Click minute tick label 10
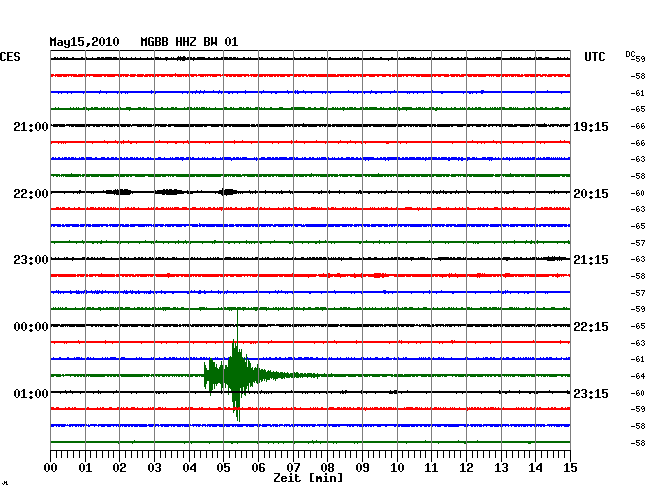650x494 pixels. pyautogui.click(x=397, y=468)
